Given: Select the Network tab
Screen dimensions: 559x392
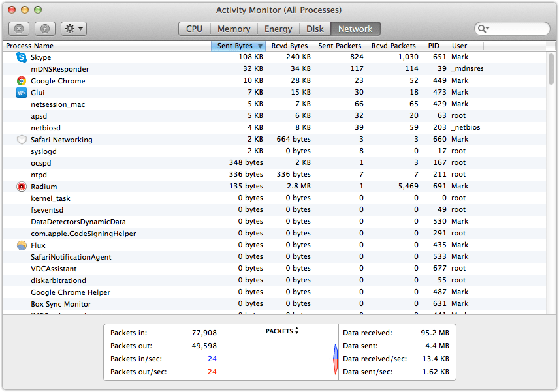Looking at the screenshot, I should pos(355,29).
